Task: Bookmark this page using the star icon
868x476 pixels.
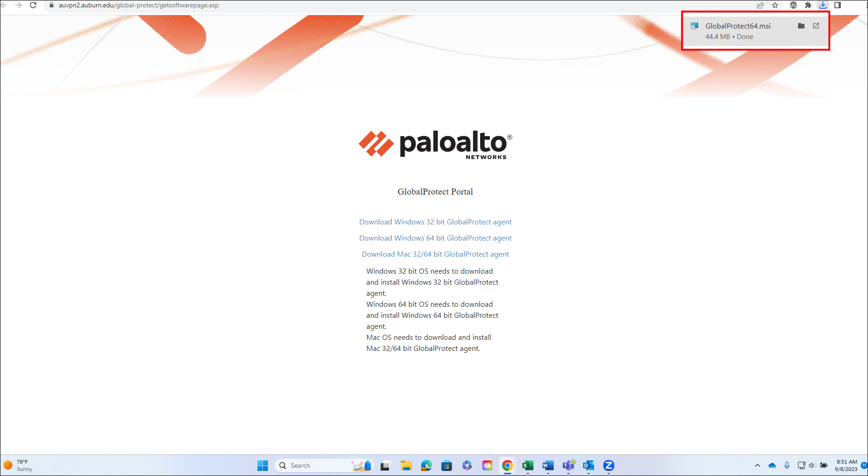Action: click(775, 6)
